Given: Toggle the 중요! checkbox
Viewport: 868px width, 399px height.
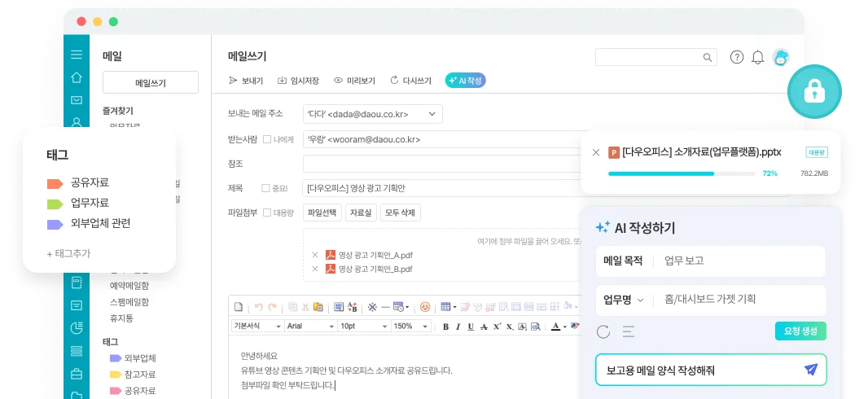Looking at the screenshot, I should (x=265, y=188).
